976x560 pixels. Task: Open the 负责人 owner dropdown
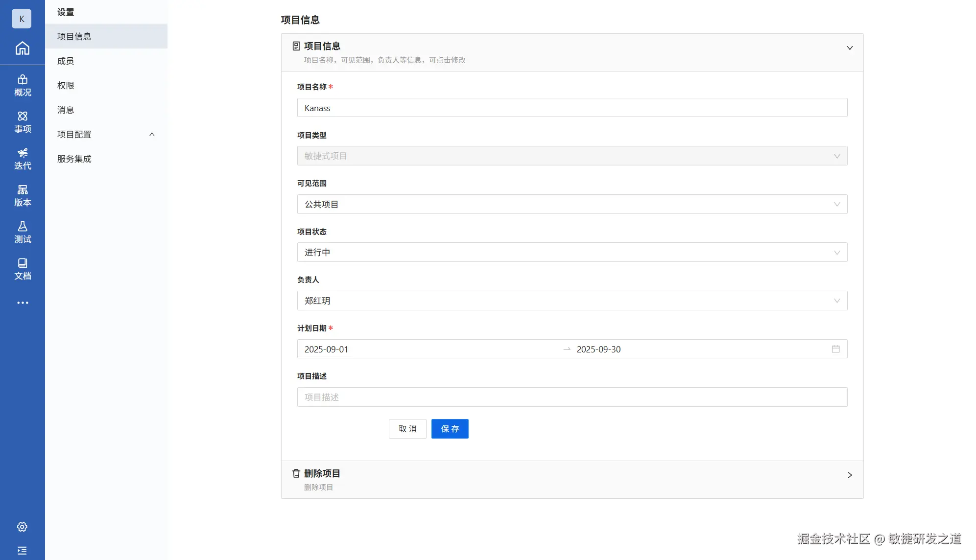[x=571, y=301]
